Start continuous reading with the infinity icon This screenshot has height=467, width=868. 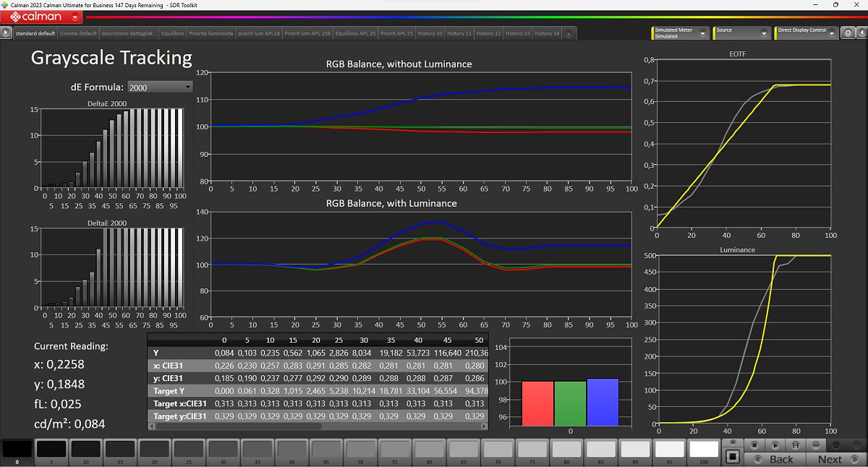tap(816, 445)
